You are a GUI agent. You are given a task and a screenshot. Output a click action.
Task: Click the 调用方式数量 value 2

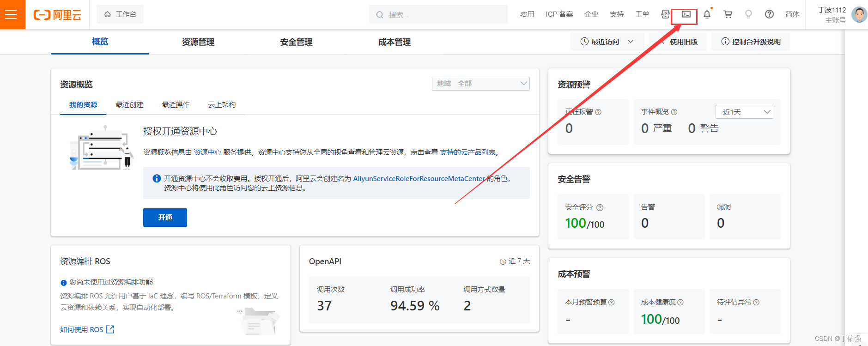click(x=467, y=306)
